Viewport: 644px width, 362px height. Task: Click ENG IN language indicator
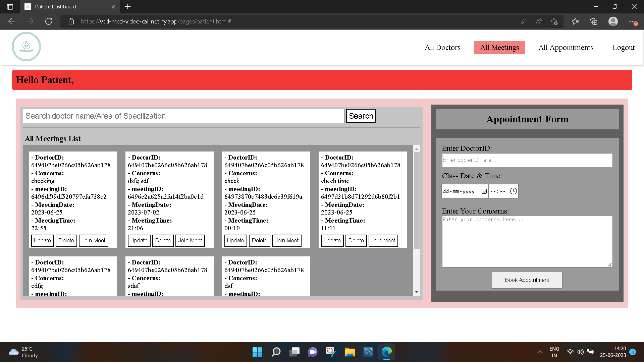(554, 352)
